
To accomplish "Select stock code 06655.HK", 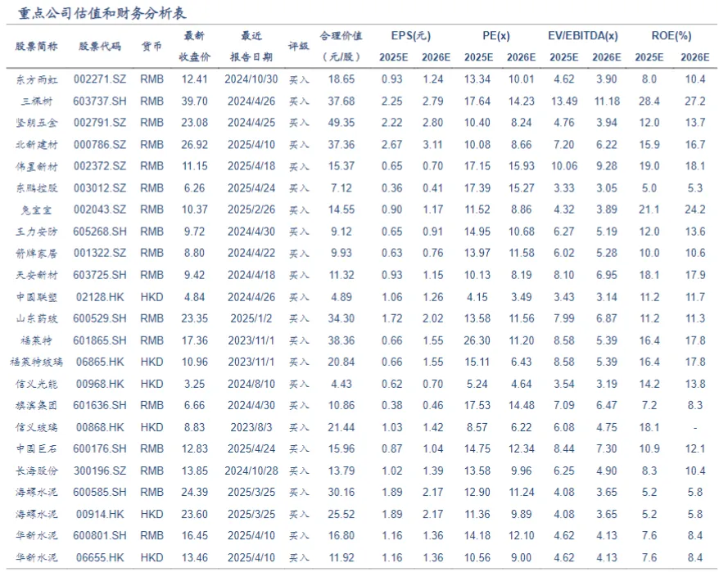I will [x=100, y=557].
